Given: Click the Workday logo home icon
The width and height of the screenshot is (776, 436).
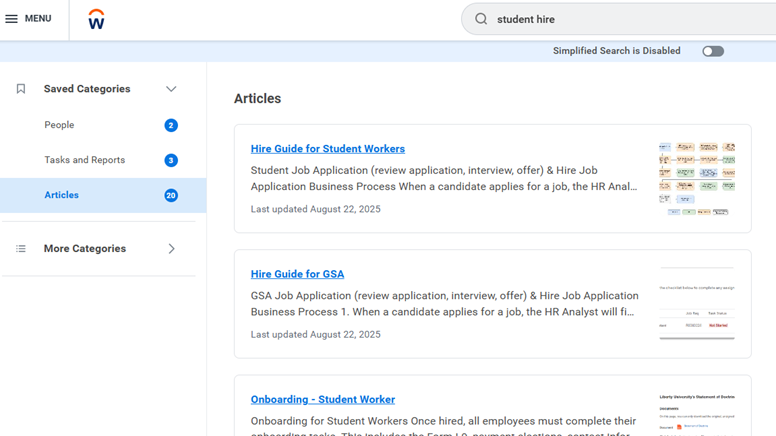Looking at the screenshot, I should 96,20.
